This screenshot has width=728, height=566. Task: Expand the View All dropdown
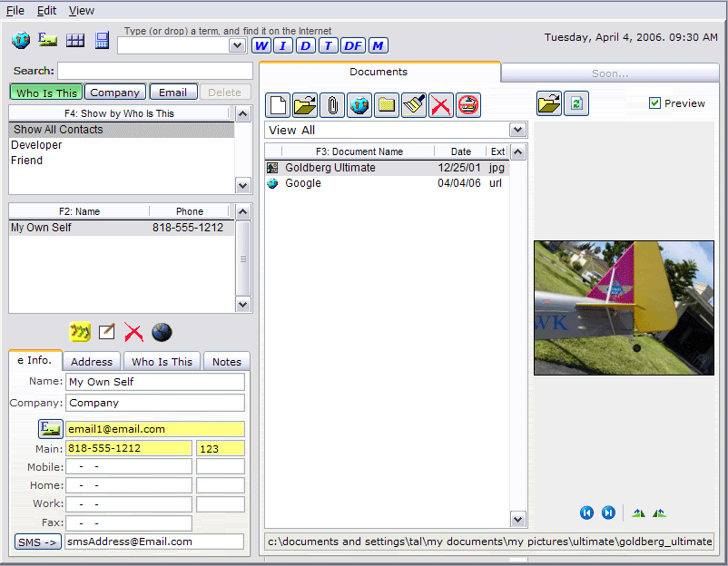(517, 130)
